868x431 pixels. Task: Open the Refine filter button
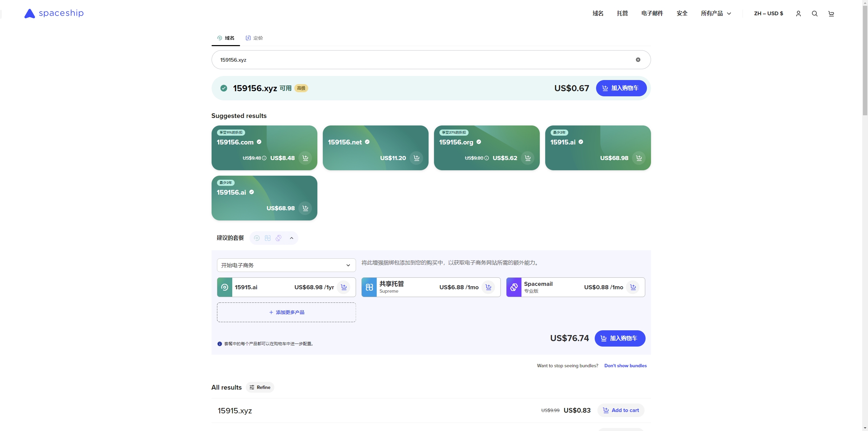tap(260, 387)
